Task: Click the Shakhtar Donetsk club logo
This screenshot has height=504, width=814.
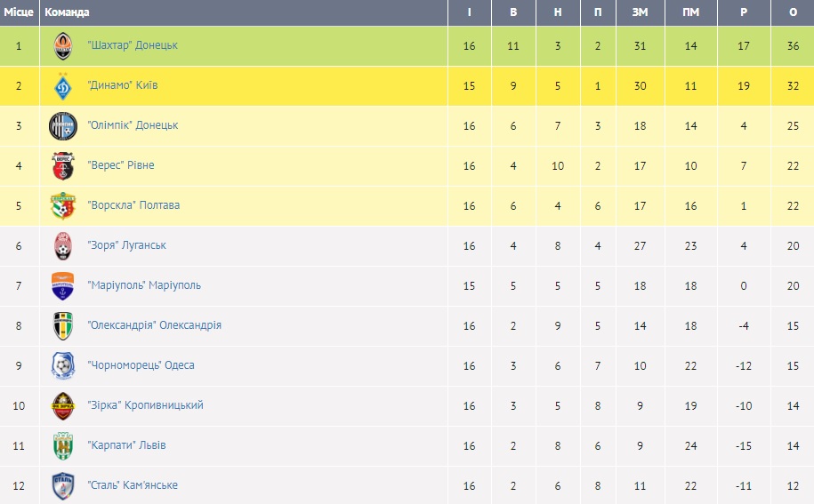Action: coord(63,46)
